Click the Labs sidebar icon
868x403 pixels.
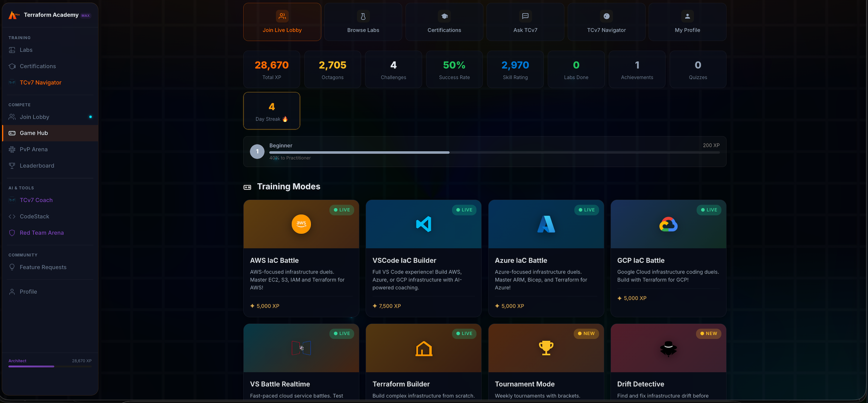(12, 50)
